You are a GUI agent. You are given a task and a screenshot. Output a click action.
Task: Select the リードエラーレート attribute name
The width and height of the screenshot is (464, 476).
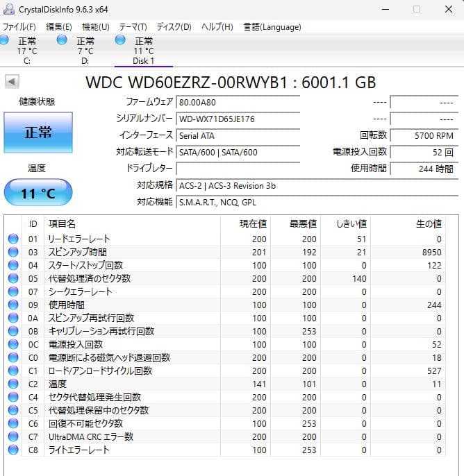coord(79,239)
